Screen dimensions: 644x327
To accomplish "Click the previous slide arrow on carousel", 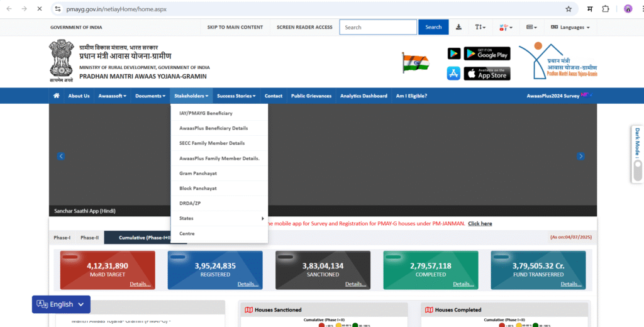I will (x=61, y=156).
